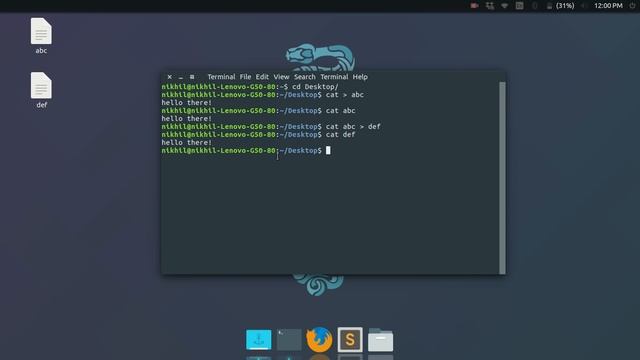Open the first Terminal menu in menubar
The height and width of the screenshot is (360, 640).
coord(221,77)
